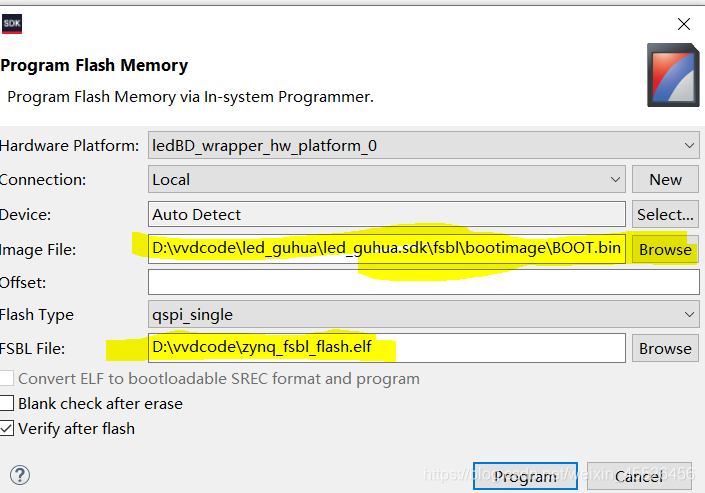The image size is (705, 493).
Task: Cancel the flash programming dialog
Action: (x=639, y=476)
